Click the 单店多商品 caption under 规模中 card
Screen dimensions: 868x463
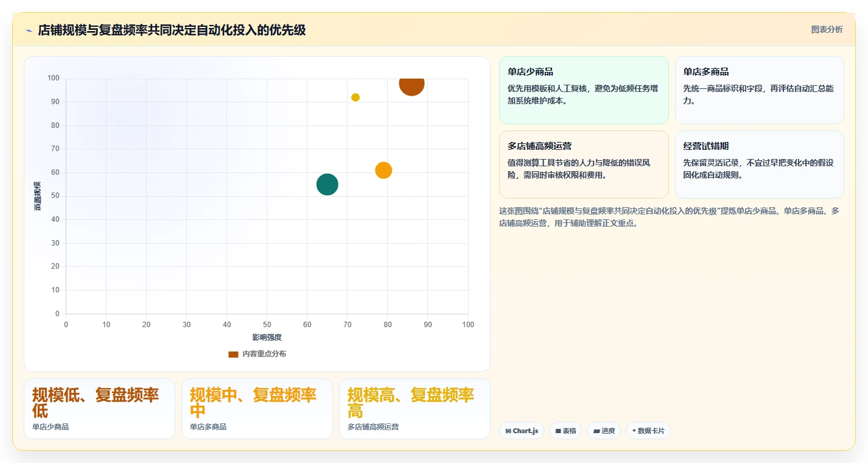tap(208, 427)
